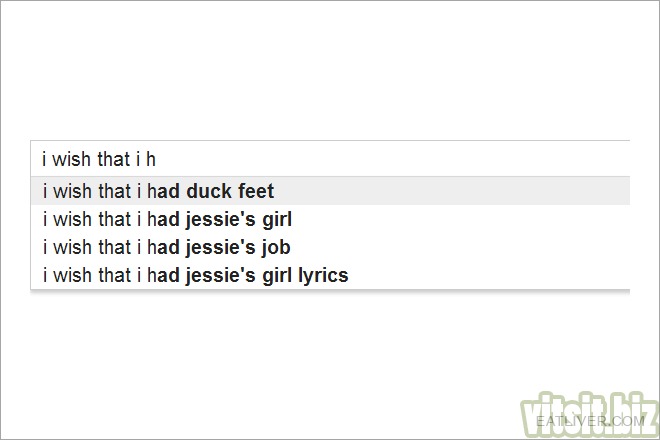
Task: Click the word 'lyrics' in the last suggestion
Action: [x=323, y=276]
